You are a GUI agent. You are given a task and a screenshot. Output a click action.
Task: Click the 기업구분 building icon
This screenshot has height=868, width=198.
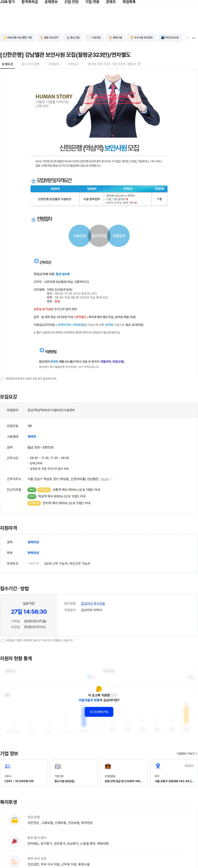[x=58, y=766]
